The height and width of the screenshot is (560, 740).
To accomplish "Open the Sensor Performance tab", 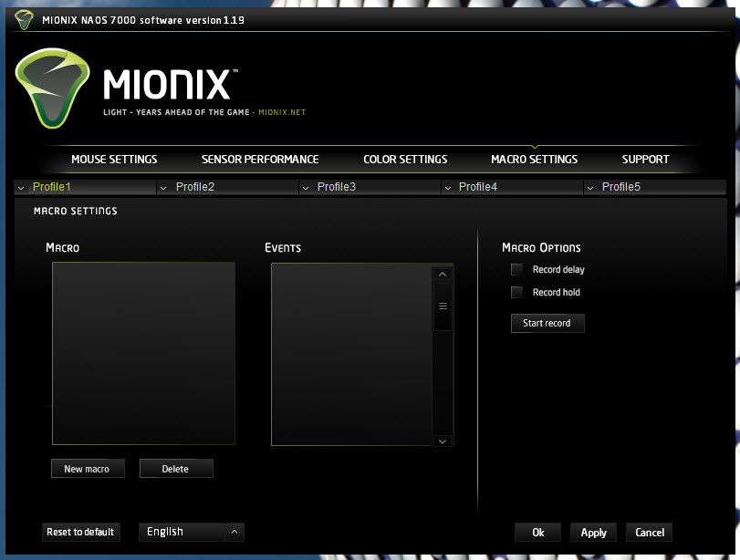I will point(260,160).
